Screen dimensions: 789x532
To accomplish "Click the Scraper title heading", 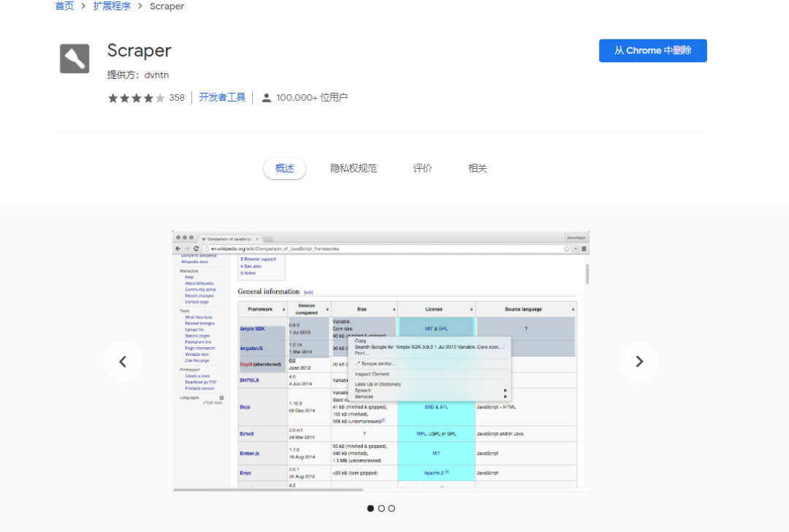I will point(139,50).
